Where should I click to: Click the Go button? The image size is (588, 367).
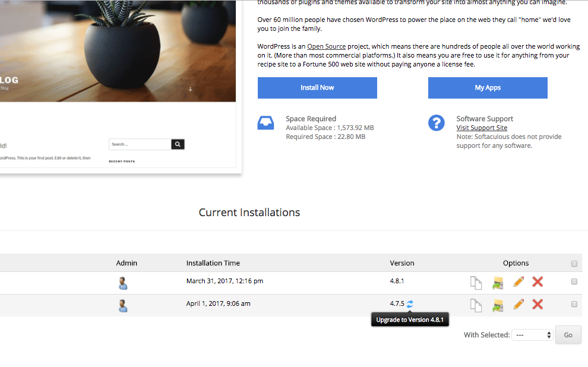coord(568,335)
